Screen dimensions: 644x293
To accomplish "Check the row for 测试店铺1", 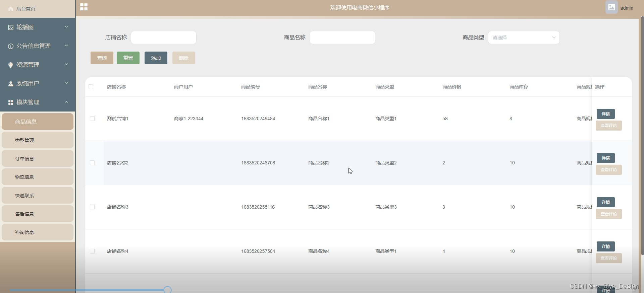I will point(92,119).
